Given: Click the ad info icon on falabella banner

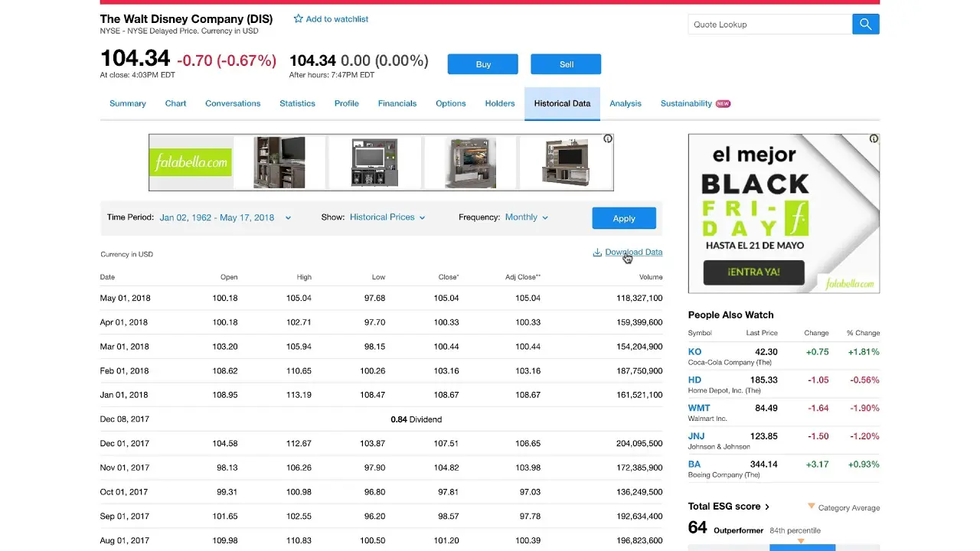Looking at the screenshot, I should click(607, 139).
